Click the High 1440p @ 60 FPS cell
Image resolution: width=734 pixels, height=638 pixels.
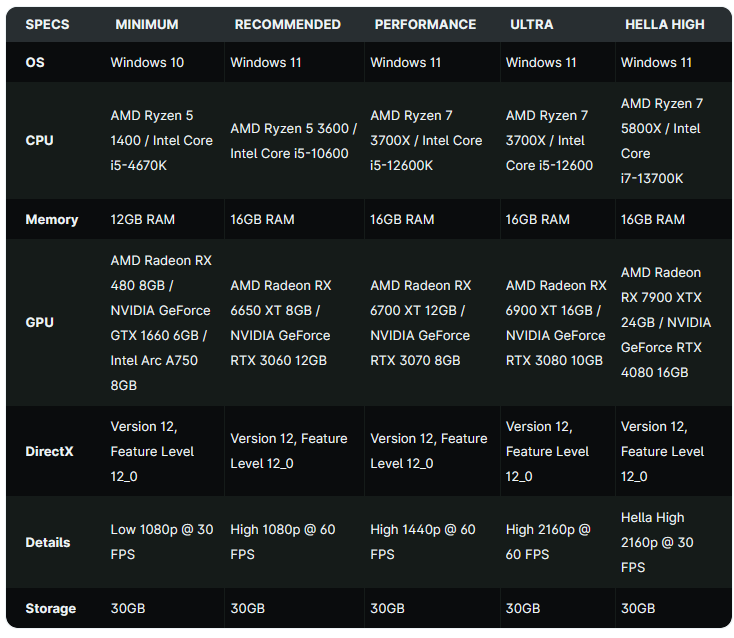422,542
